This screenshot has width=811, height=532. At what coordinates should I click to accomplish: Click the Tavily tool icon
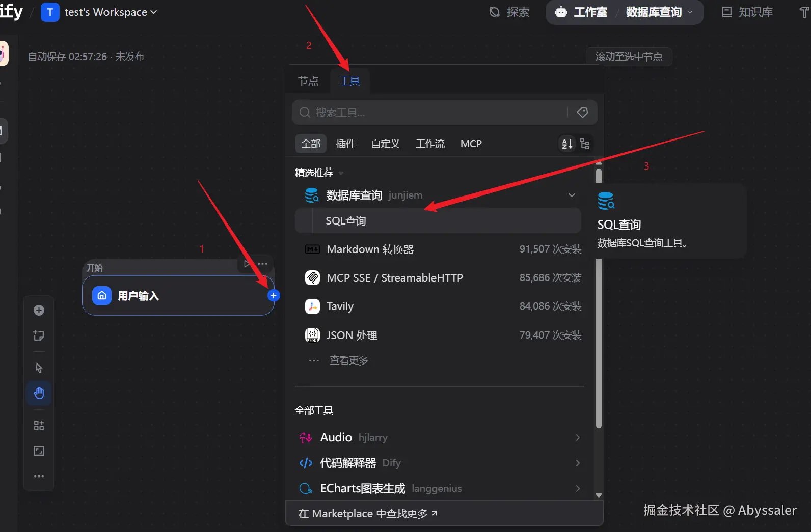[312, 306]
